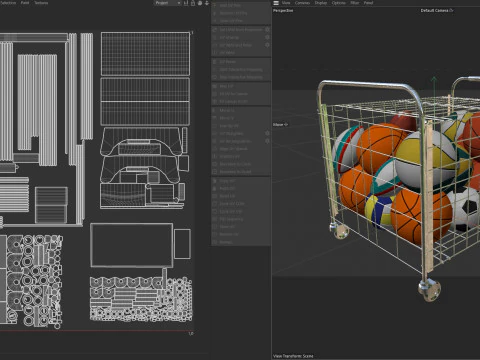
Task: Click the Move tool indicator in viewport
Action: [x=280, y=125]
